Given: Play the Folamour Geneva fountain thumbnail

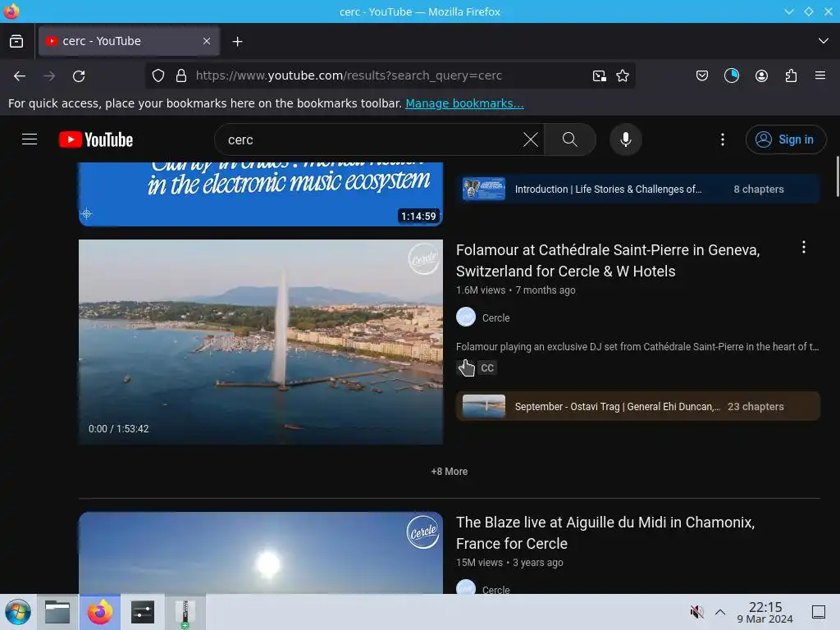Looking at the screenshot, I should click(x=261, y=342).
